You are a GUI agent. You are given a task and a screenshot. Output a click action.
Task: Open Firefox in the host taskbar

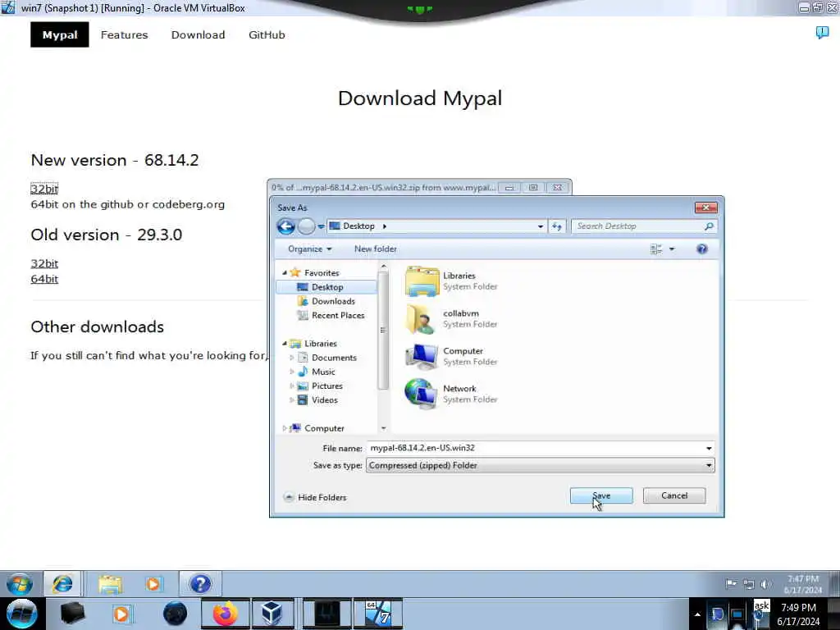coord(225,614)
